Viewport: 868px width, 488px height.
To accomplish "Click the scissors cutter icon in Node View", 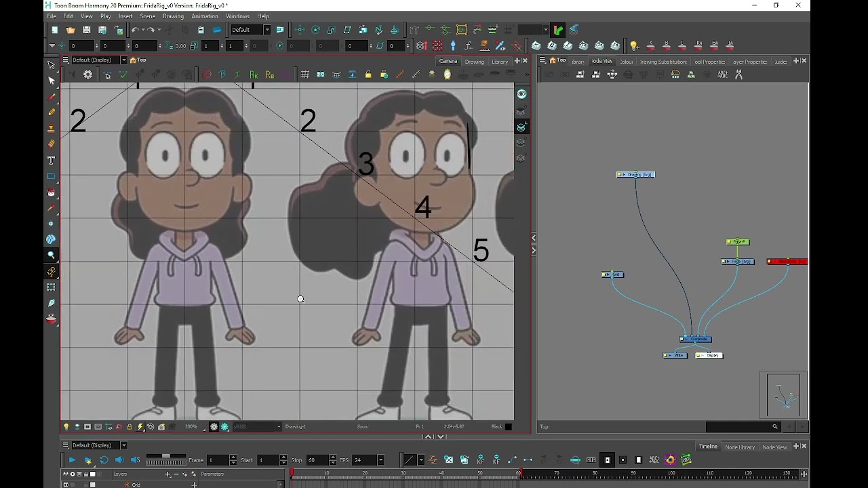I will point(738,75).
